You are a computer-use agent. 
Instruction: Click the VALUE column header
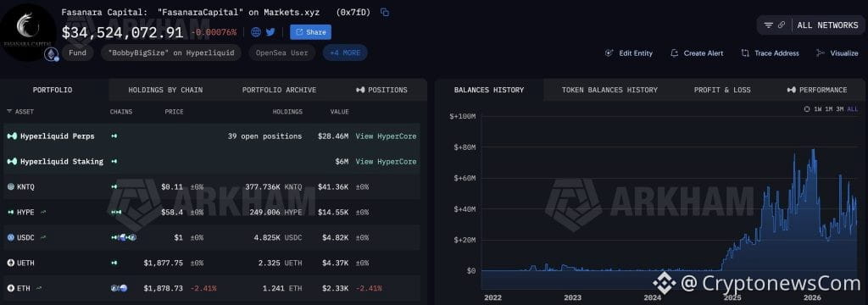click(x=339, y=112)
